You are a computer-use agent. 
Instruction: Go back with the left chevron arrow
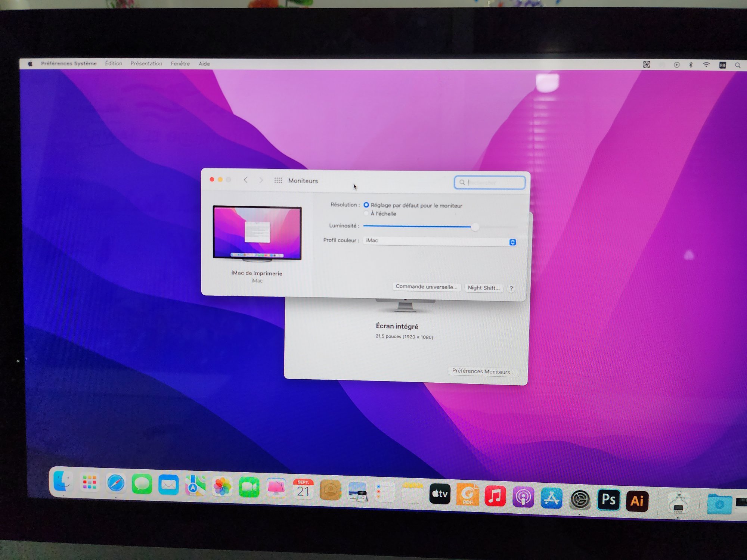tap(245, 180)
